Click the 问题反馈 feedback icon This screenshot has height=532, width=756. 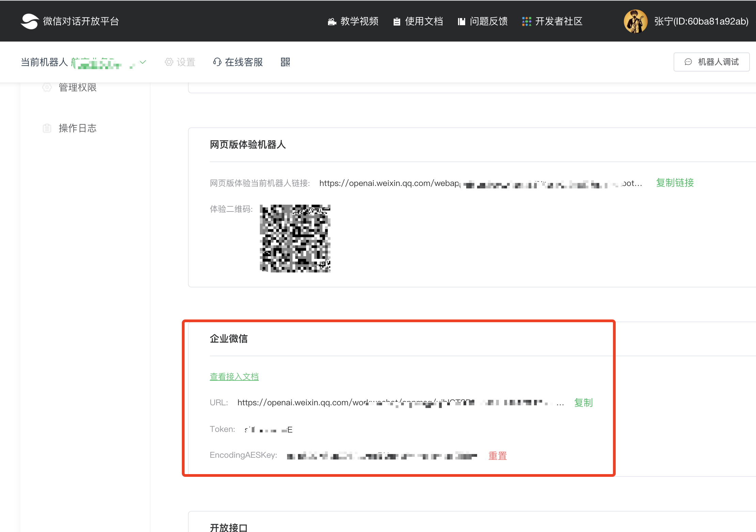pos(461,22)
